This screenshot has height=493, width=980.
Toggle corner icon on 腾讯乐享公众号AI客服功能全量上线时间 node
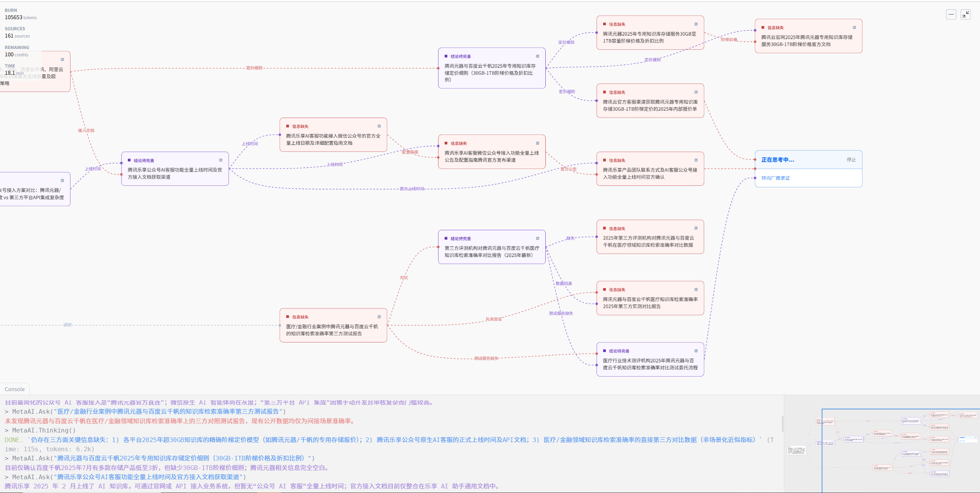pos(221,160)
